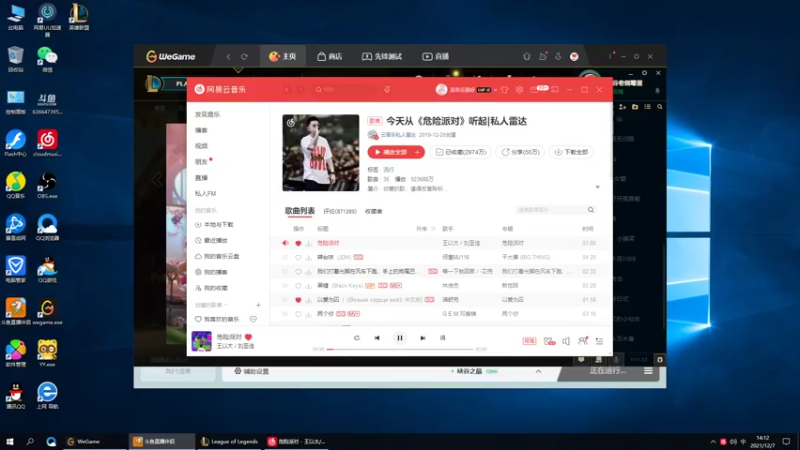Unlike the song in row 05

(298, 300)
